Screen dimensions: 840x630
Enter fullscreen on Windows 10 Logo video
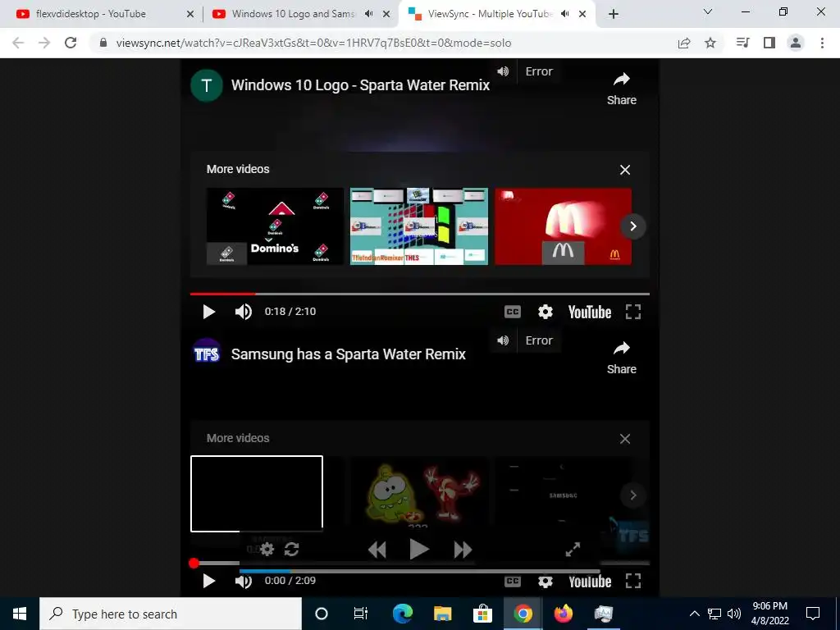click(x=633, y=312)
